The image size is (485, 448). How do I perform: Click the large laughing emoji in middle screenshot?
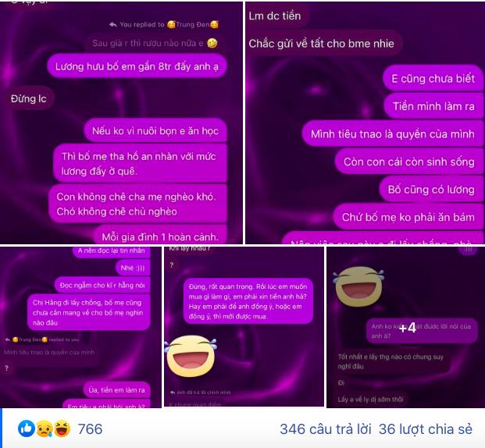pyautogui.click(x=191, y=356)
